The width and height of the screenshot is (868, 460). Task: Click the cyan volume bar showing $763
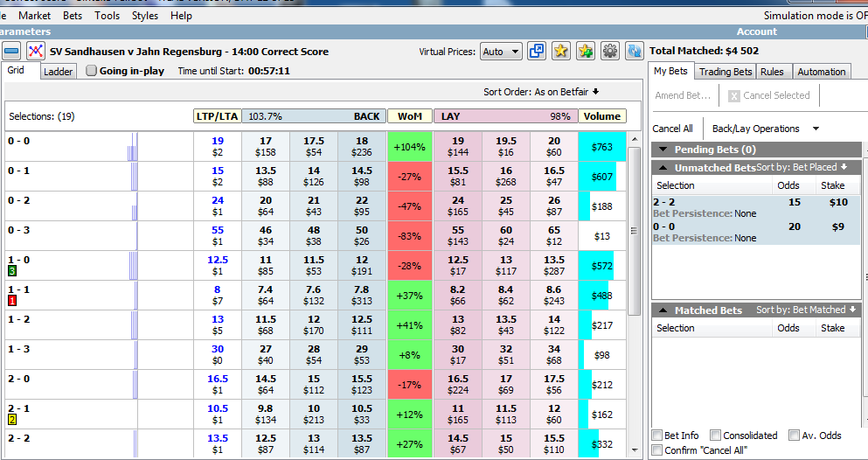click(x=601, y=147)
